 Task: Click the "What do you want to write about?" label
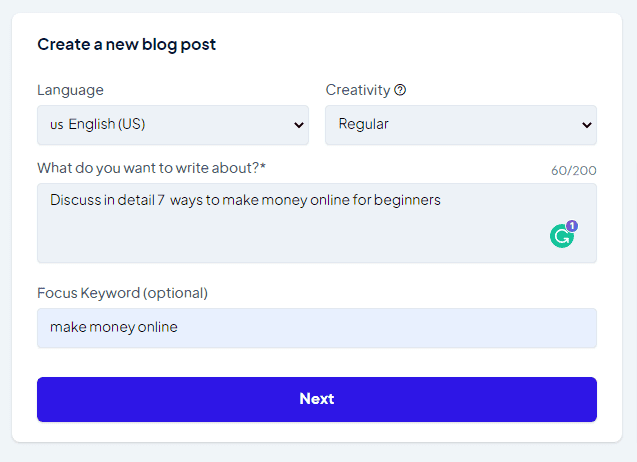click(152, 168)
